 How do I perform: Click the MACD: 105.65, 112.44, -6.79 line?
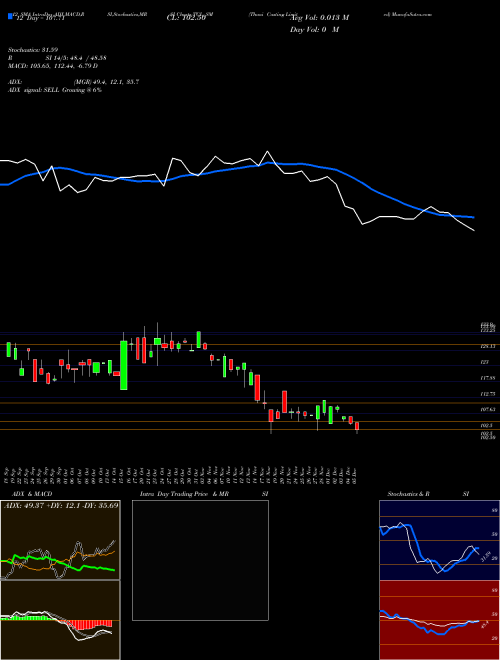point(53,66)
